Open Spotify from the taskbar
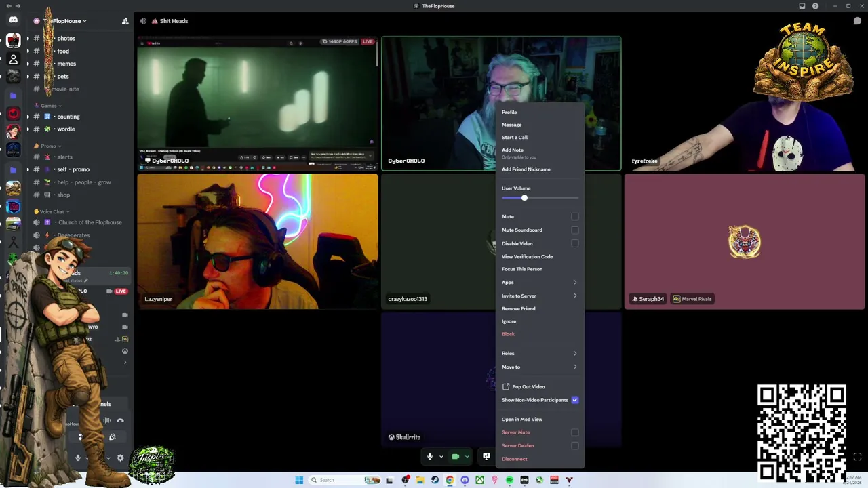868x488 pixels. coord(509,480)
